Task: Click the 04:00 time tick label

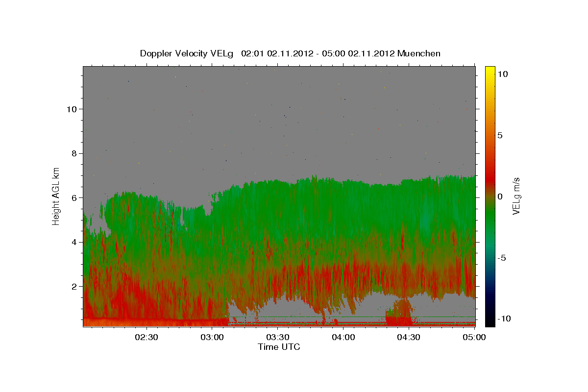Action: point(343,337)
